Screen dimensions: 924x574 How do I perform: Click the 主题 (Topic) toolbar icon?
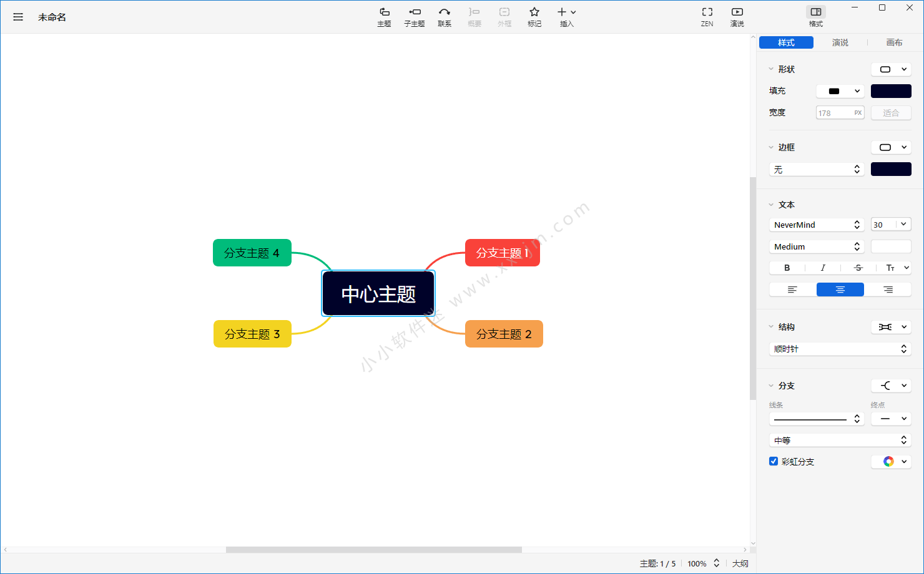click(x=384, y=16)
